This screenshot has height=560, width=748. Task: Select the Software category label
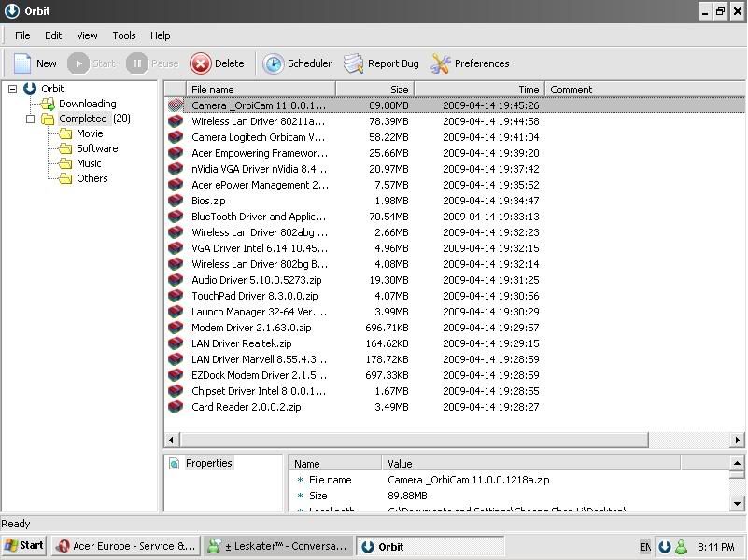tap(97, 148)
